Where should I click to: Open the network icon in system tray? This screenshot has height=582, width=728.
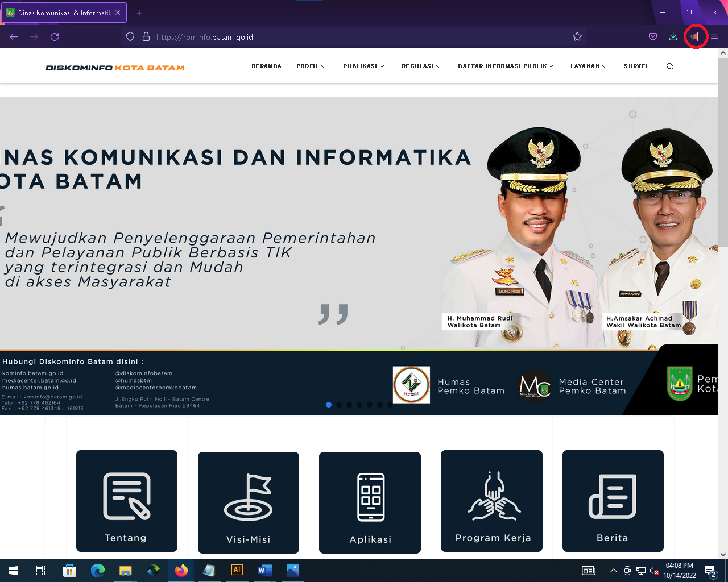[x=641, y=571]
